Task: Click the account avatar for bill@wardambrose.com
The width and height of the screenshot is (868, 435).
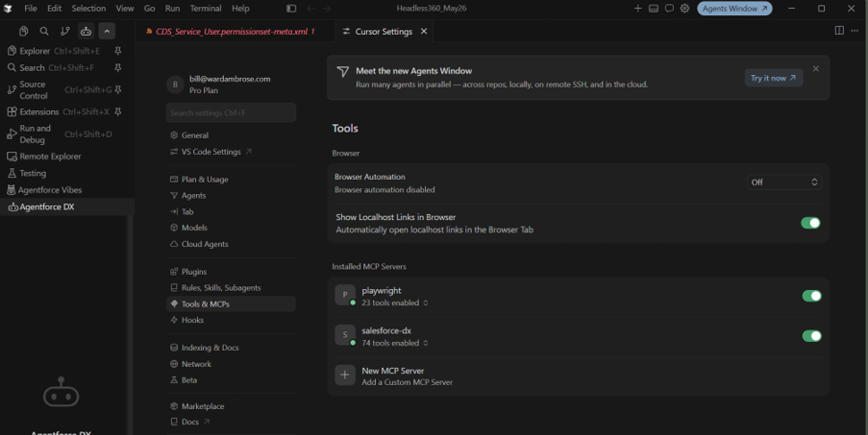Action: tap(175, 84)
